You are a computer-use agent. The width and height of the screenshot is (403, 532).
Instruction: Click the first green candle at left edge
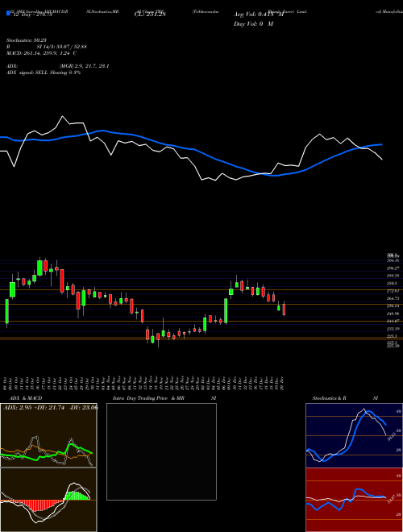pyautogui.click(x=6, y=311)
